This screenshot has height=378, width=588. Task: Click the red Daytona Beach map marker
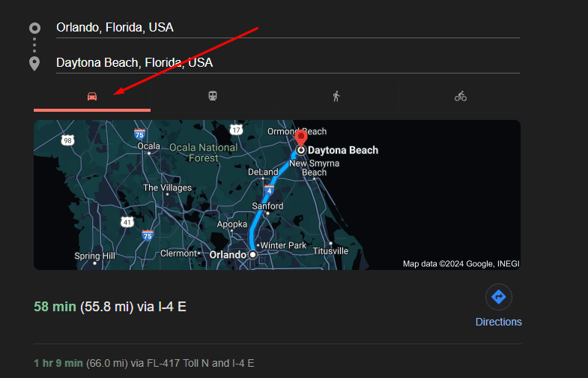pos(300,139)
